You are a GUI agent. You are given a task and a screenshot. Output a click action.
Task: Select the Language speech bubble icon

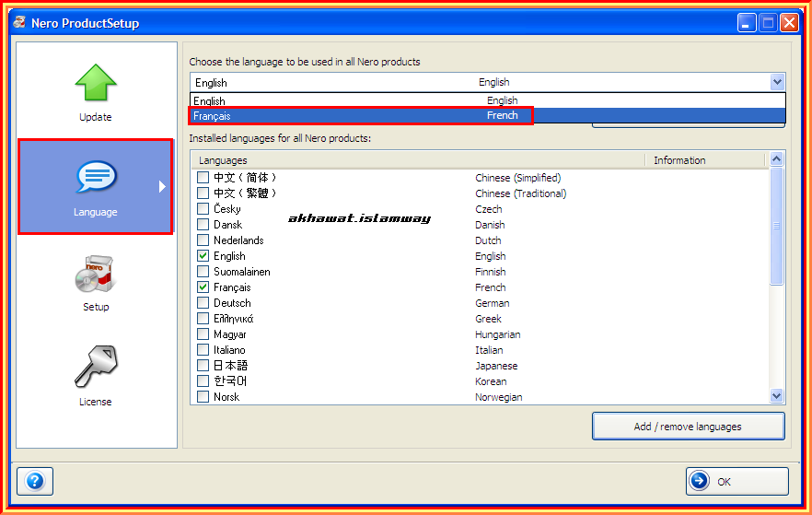(97, 177)
